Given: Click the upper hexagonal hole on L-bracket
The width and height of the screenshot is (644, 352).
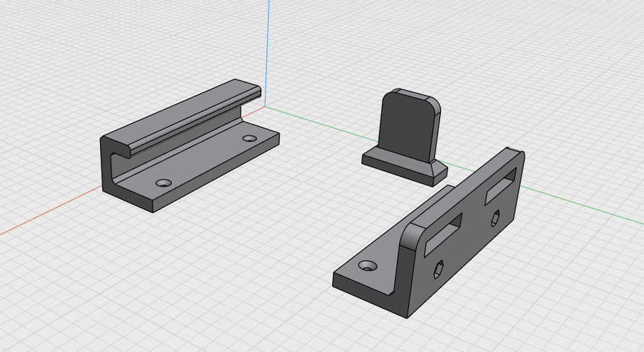Looking at the screenshot, I should click(x=496, y=218).
